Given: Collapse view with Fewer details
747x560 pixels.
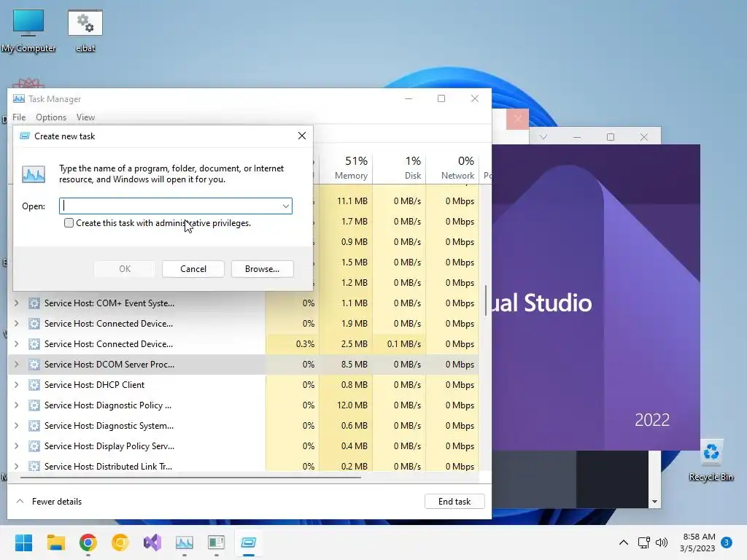Looking at the screenshot, I should [x=49, y=502].
